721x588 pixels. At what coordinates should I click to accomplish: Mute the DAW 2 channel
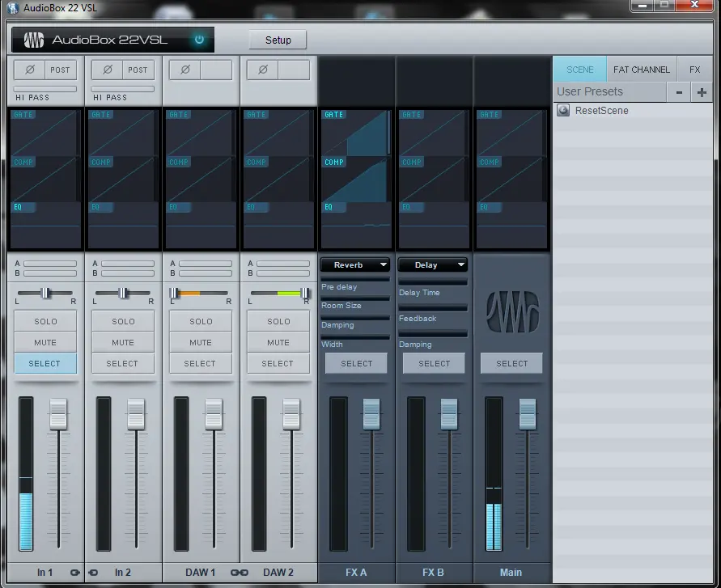[278, 342]
